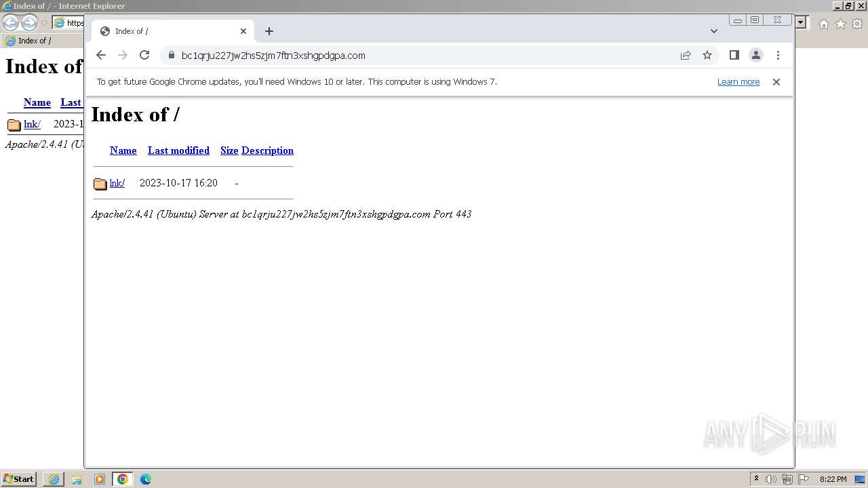Expand Chrome's tab search chevron

(714, 31)
